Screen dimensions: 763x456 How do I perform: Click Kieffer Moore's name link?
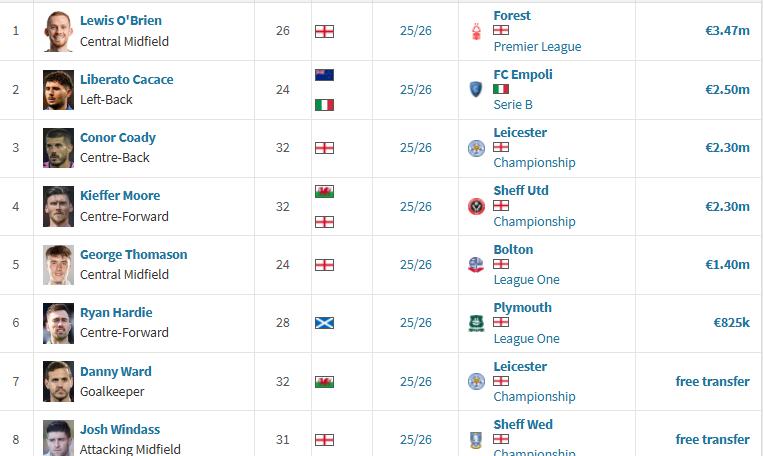120,196
